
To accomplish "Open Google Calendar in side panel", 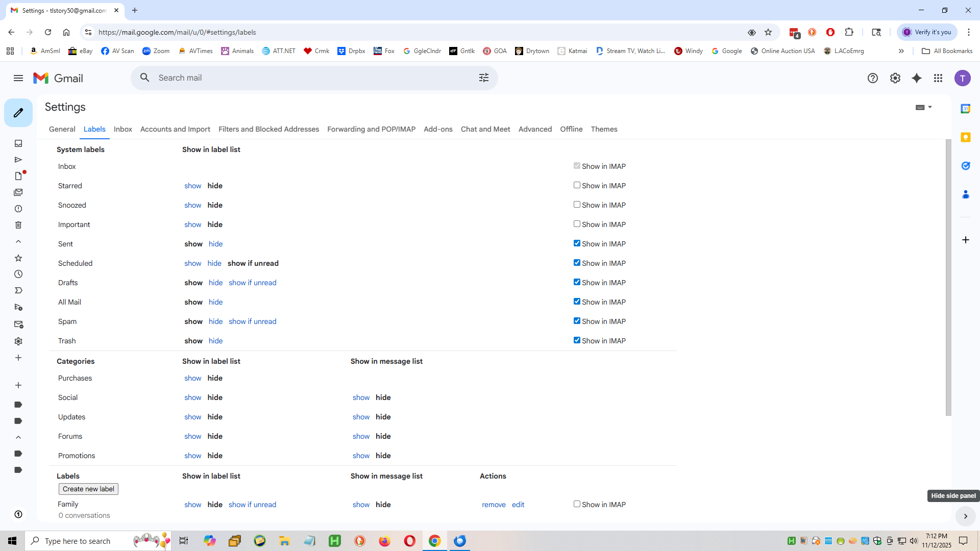I will 965,109.
